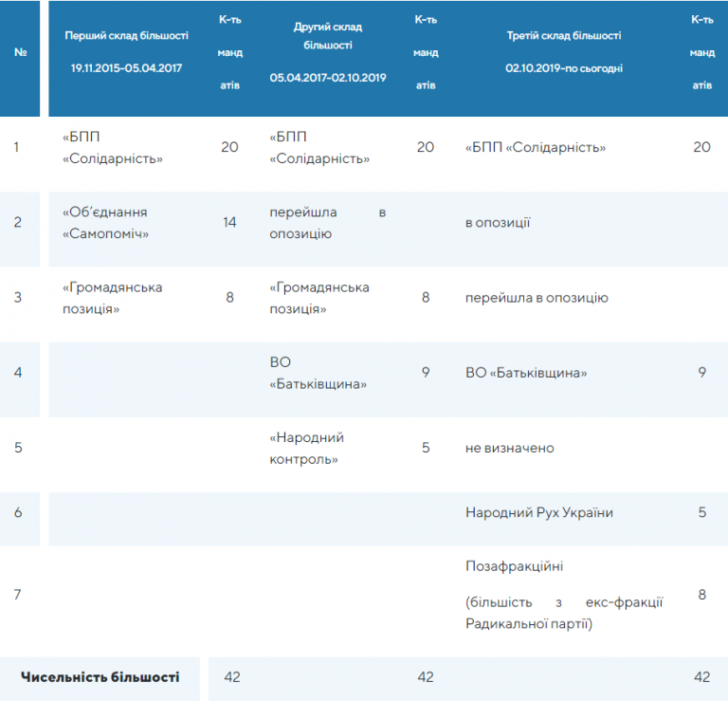
Task: Click mandate value '8' in row 7
Action: coord(702,594)
